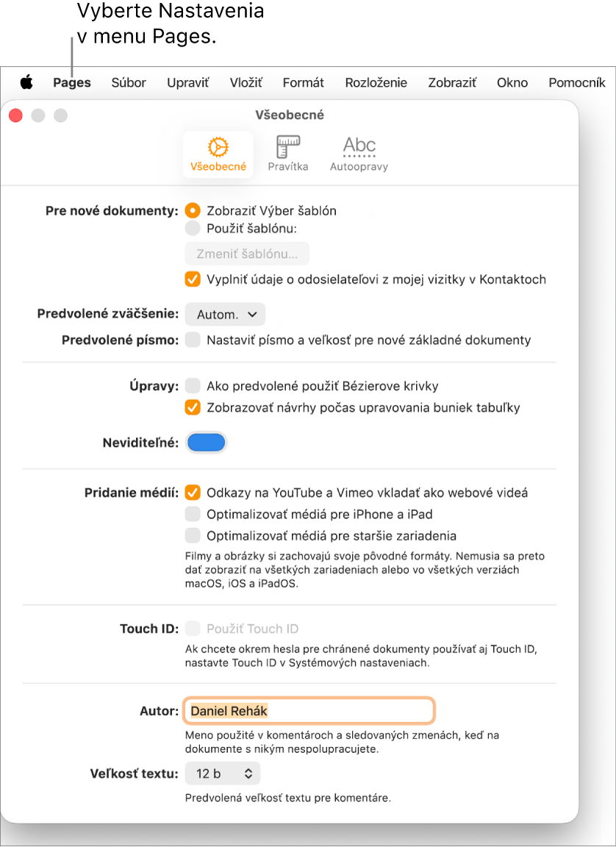Open the Pravítka ruler icon tab
The width and height of the screenshot is (616, 847).
coord(287,154)
